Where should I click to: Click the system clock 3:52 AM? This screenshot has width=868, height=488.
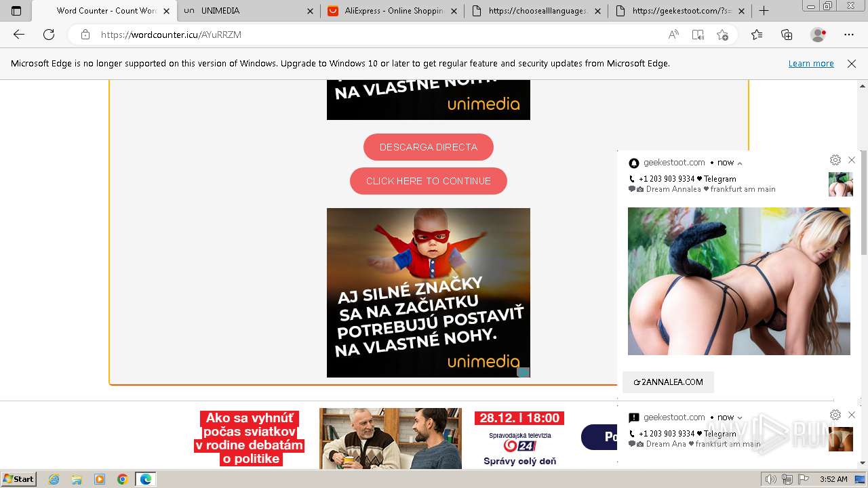(833, 479)
